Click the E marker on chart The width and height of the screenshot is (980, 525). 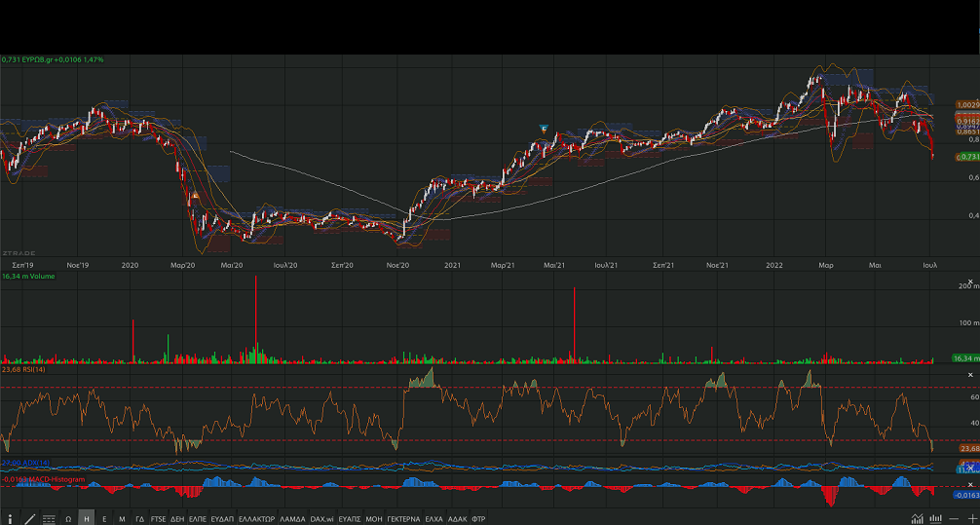click(x=546, y=129)
